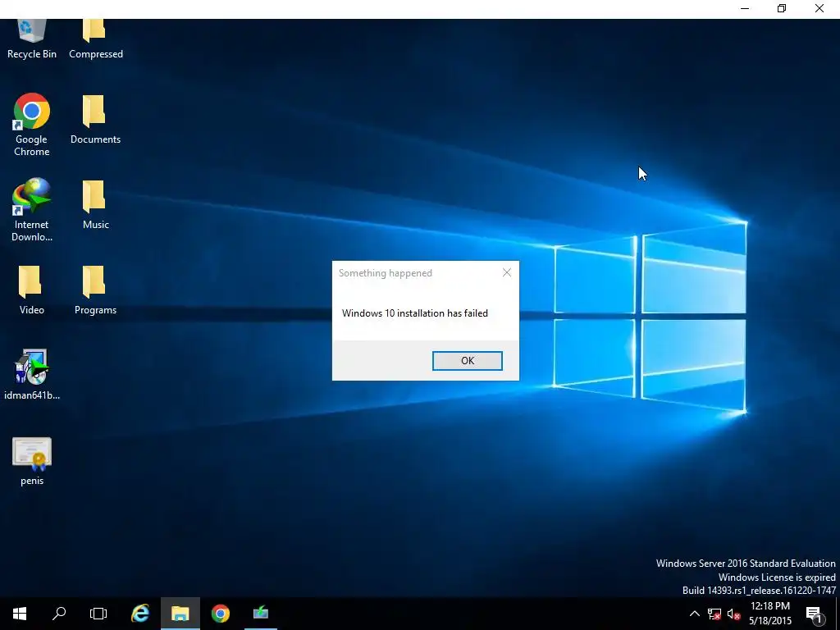Click OK in the Something happened dialog
This screenshot has height=630, width=840.
467,361
